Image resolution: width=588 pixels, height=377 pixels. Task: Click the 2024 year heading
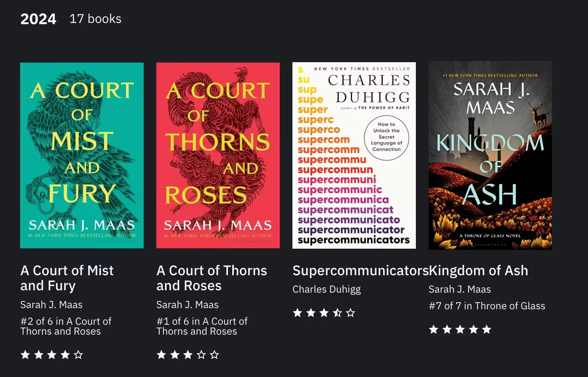point(38,18)
